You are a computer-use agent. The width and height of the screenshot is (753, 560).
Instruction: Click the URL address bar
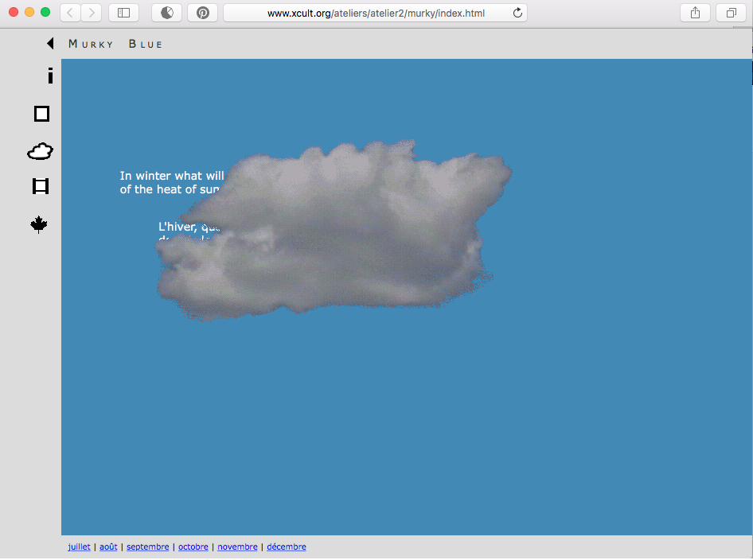[x=374, y=13]
